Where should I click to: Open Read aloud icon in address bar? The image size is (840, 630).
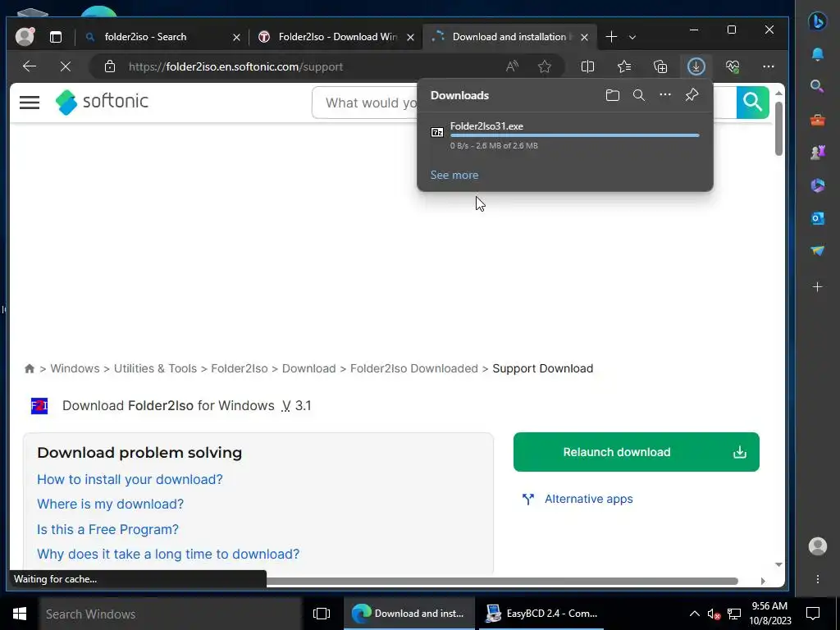512,66
